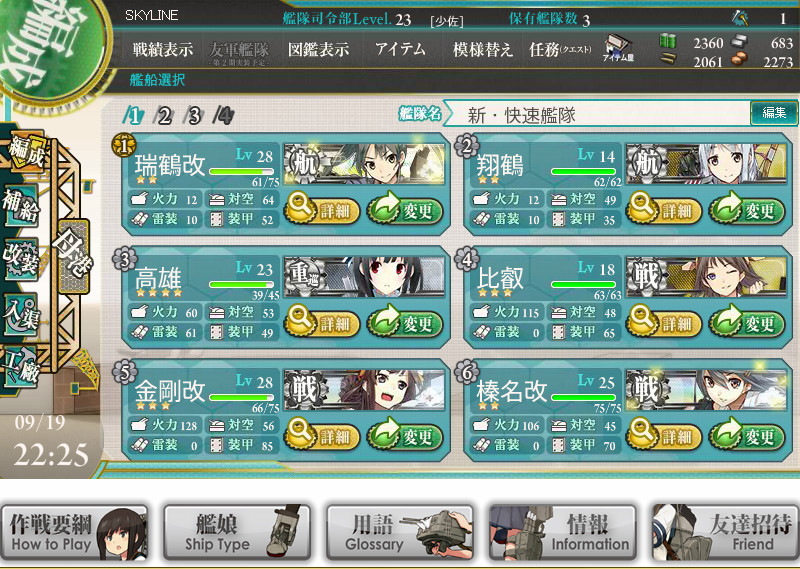The height and width of the screenshot is (569, 800).
Task: Click the fleet name field 新・快速艦隊
Action: (596, 114)
